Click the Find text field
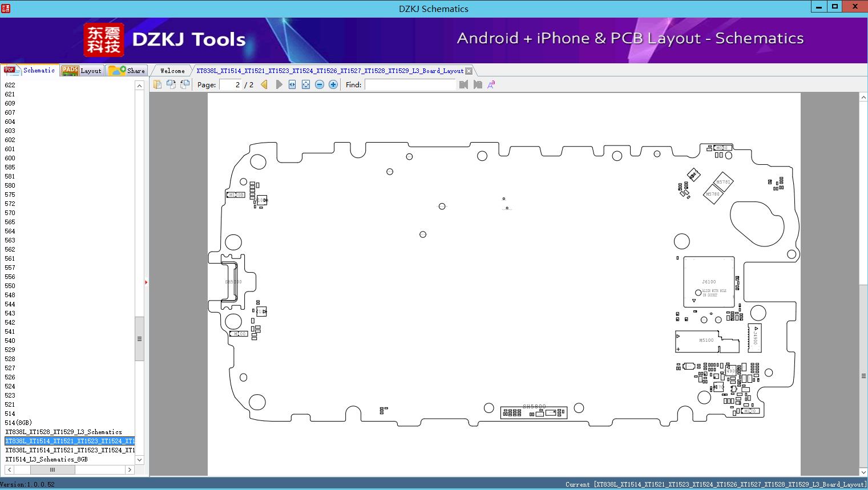The image size is (868, 490). point(411,84)
